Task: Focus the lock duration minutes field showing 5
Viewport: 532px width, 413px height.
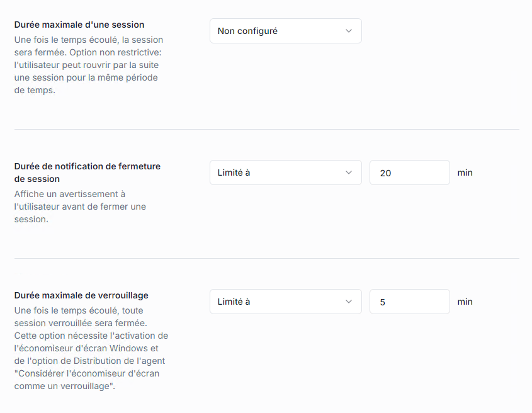Action: pyautogui.click(x=409, y=302)
